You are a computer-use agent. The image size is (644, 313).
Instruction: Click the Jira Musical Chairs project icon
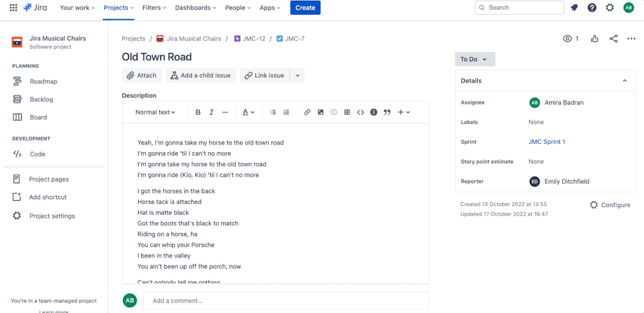pos(17,42)
